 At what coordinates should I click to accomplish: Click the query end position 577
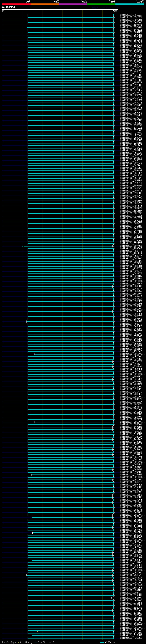pyautogui.click(x=115, y=11)
